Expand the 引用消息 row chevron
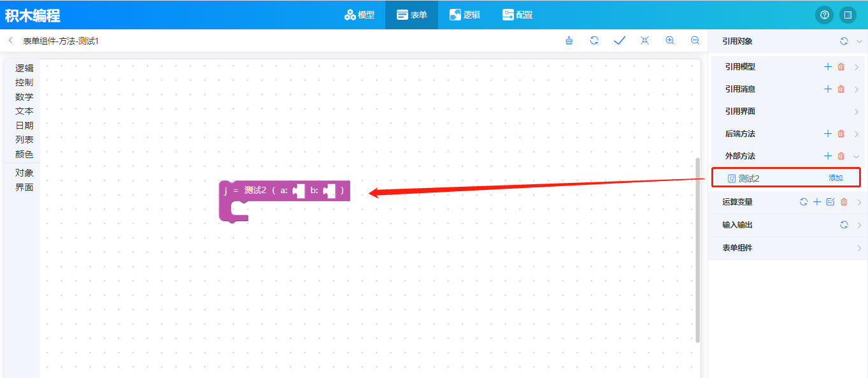Image resolution: width=868 pixels, height=378 pixels. tap(857, 89)
